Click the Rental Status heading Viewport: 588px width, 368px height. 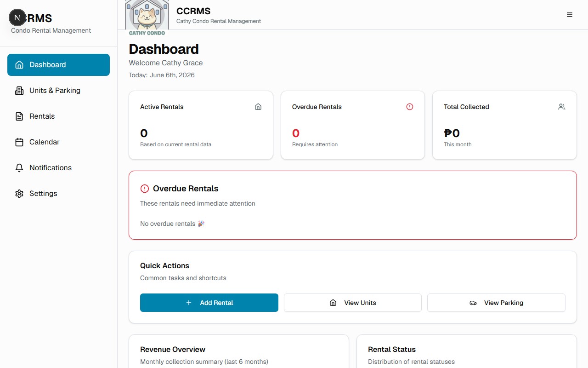point(392,350)
